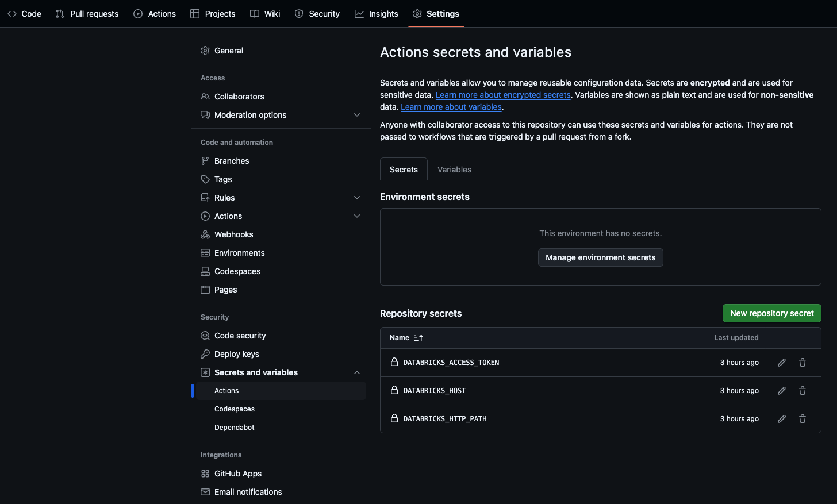
Task: Go to the Pull requests tab
Action: tap(87, 14)
